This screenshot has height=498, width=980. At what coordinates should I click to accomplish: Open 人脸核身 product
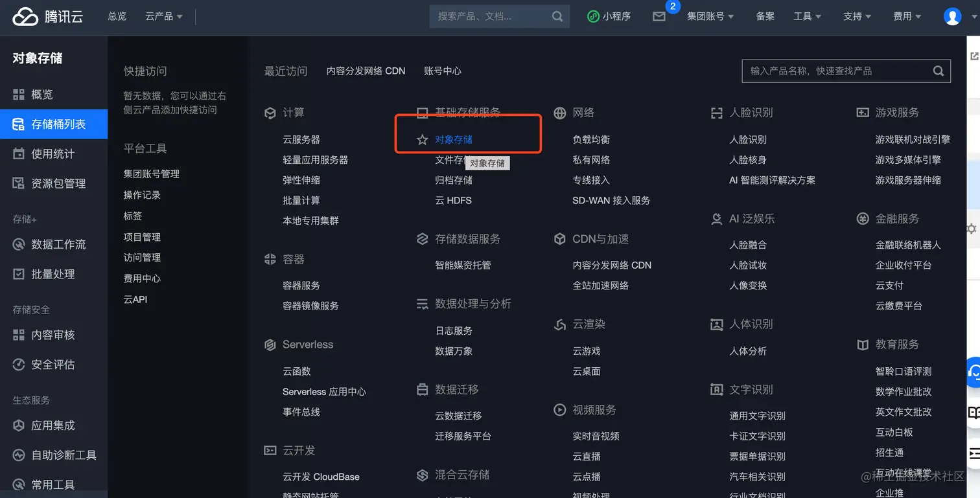tap(748, 160)
